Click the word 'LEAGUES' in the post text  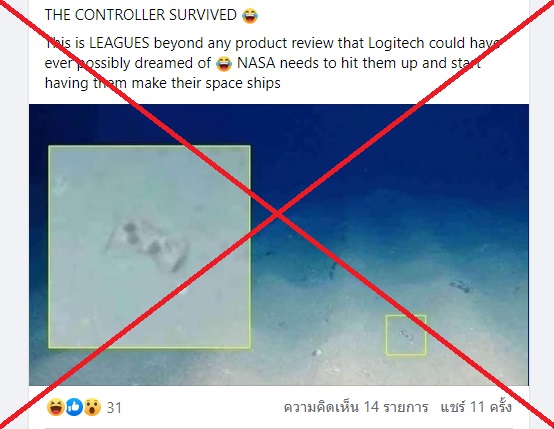119,43
